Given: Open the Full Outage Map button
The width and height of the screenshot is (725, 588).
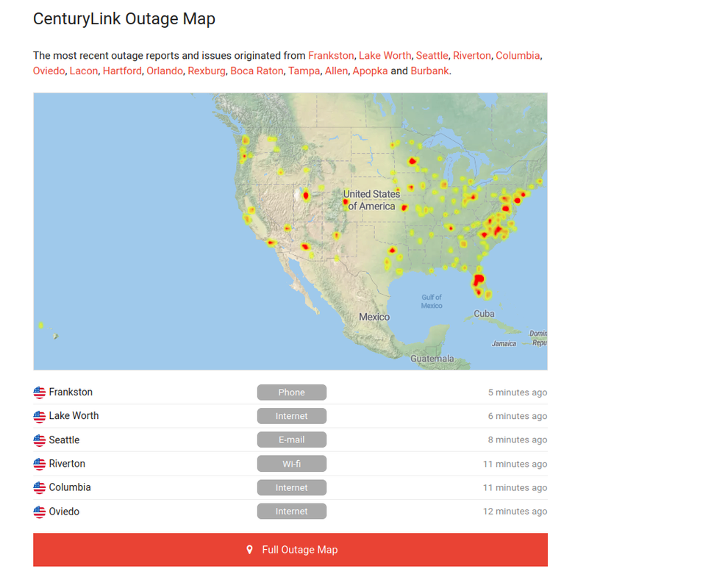Looking at the screenshot, I should [x=290, y=550].
